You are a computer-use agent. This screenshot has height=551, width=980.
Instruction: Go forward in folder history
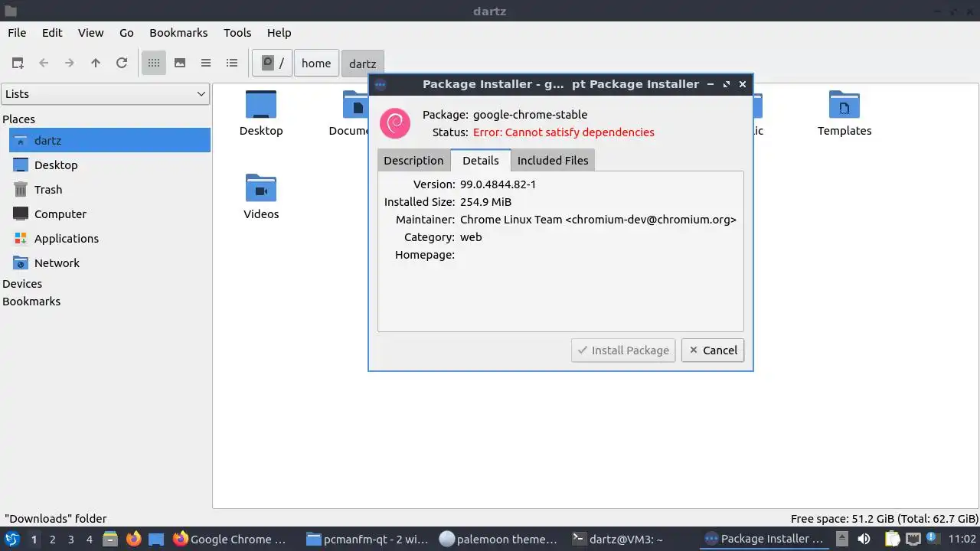tap(70, 63)
